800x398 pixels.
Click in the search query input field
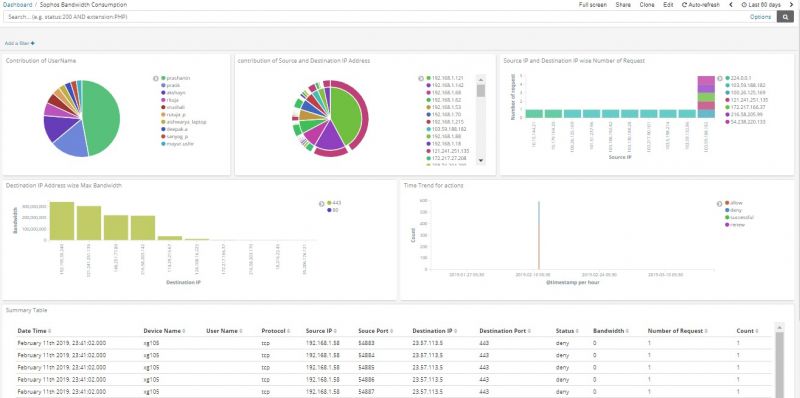[375, 17]
